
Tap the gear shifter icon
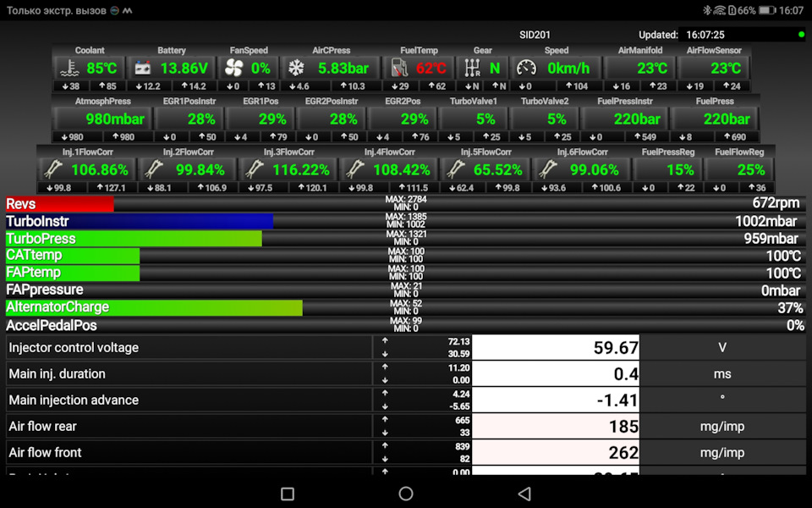(472, 68)
